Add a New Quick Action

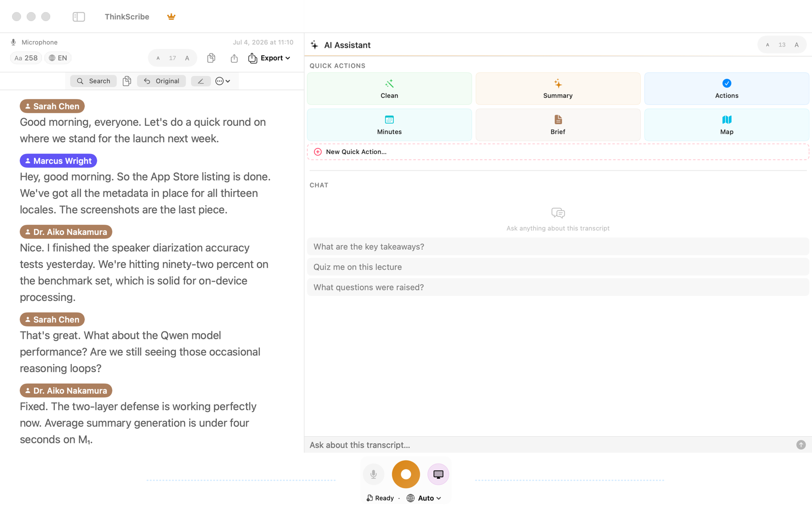coord(558,152)
